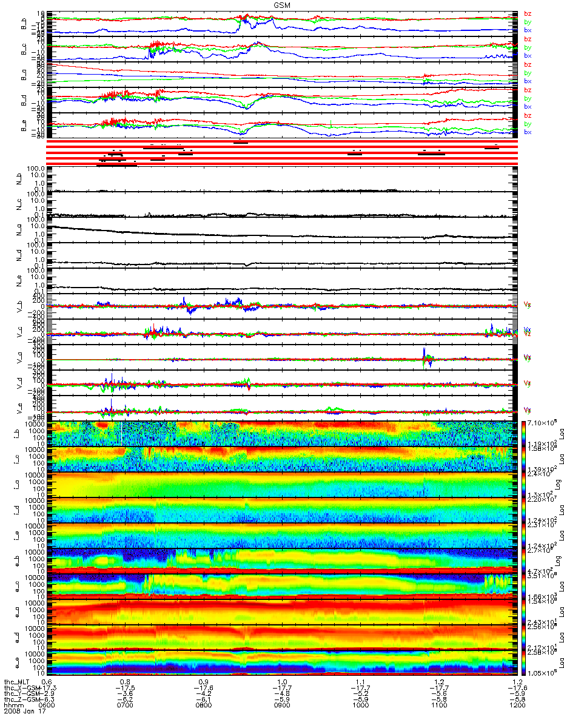The image size is (564, 728).
Task: Select the Y-GSM value -4.2
Action: click(x=203, y=694)
